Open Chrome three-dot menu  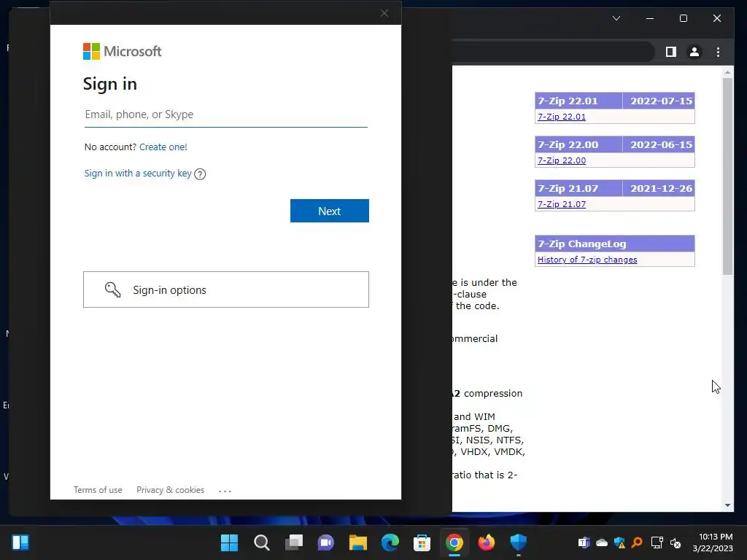click(x=718, y=52)
